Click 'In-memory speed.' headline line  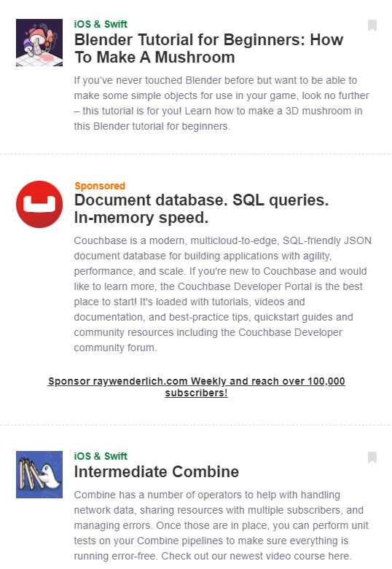pyautogui.click(x=141, y=218)
